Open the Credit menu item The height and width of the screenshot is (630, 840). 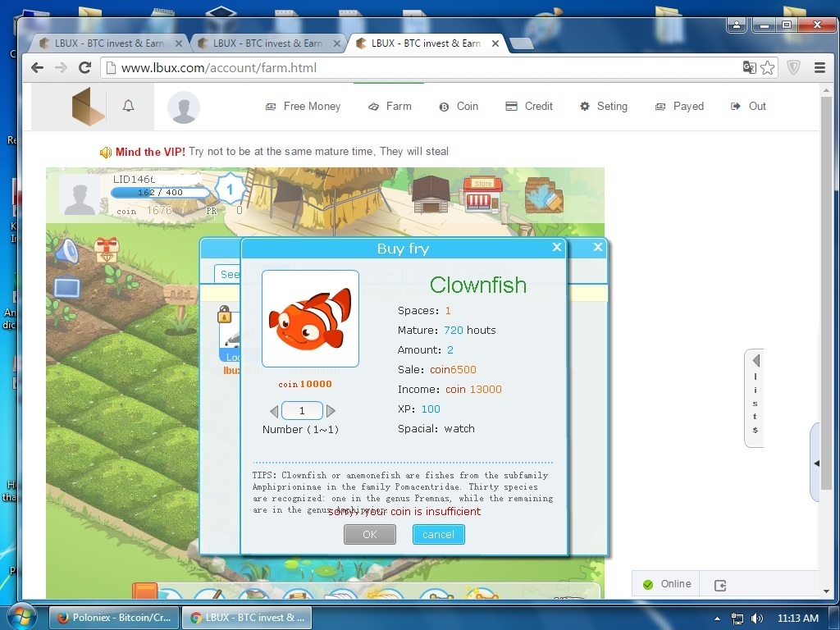pyautogui.click(x=529, y=106)
